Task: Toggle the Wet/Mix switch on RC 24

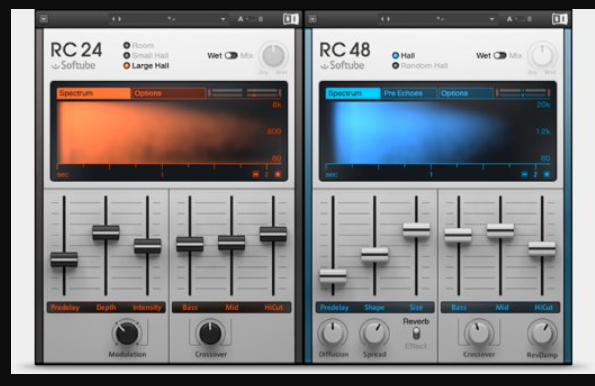Action: [x=231, y=55]
